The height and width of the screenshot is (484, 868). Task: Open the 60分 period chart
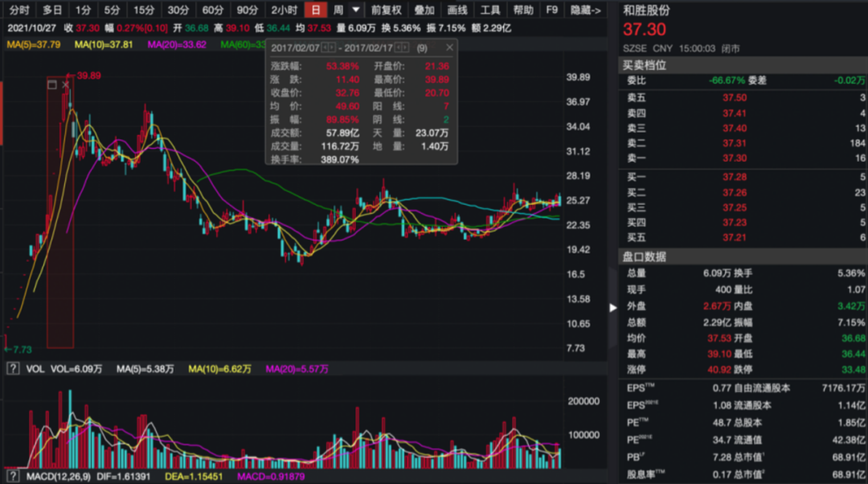click(212, 10)
